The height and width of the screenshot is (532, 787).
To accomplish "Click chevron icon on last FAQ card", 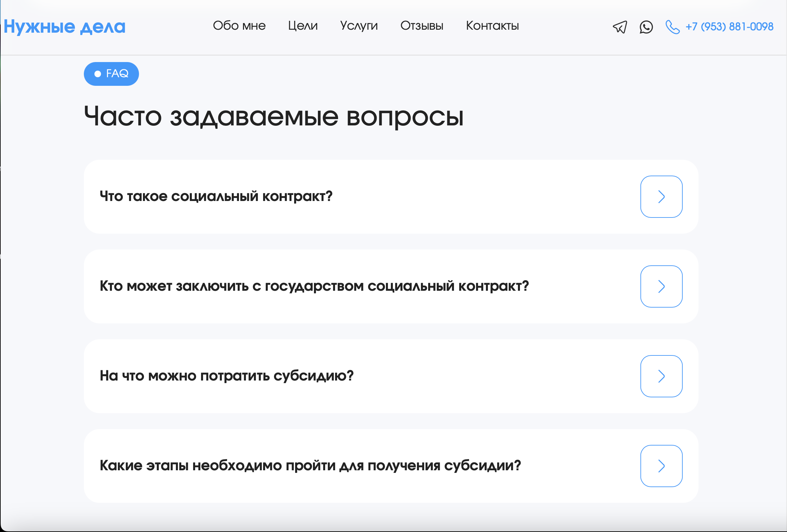I will click(661, 466).
